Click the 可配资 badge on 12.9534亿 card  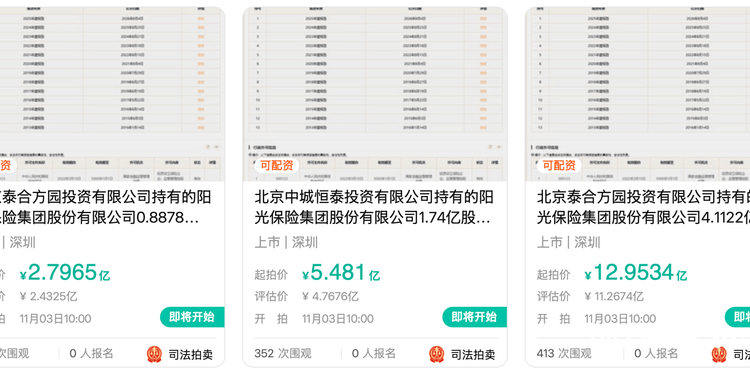tap(559, 166)
